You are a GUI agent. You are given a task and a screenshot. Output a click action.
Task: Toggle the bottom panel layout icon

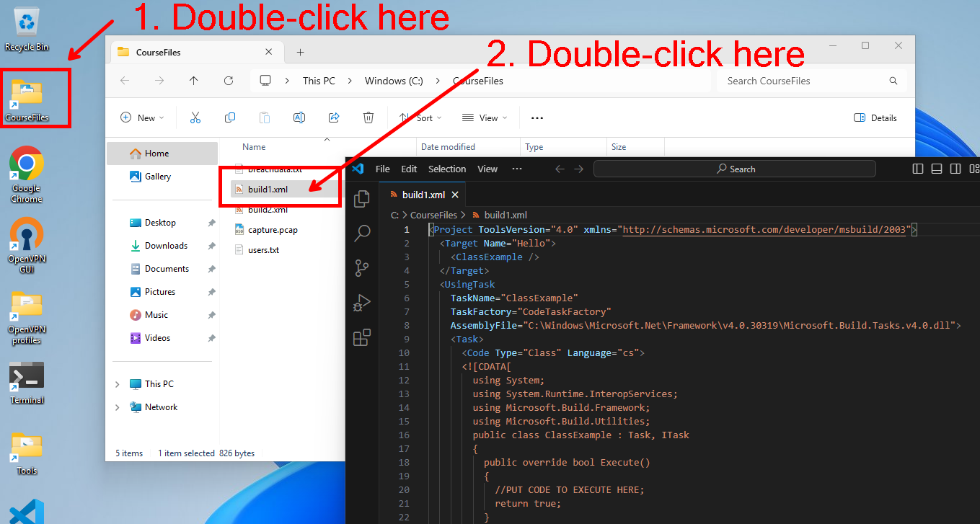[937, 169]
